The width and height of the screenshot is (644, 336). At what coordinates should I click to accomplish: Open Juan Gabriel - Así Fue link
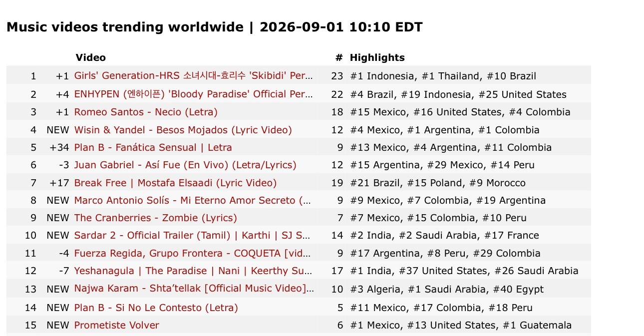[x=185, y=165]
